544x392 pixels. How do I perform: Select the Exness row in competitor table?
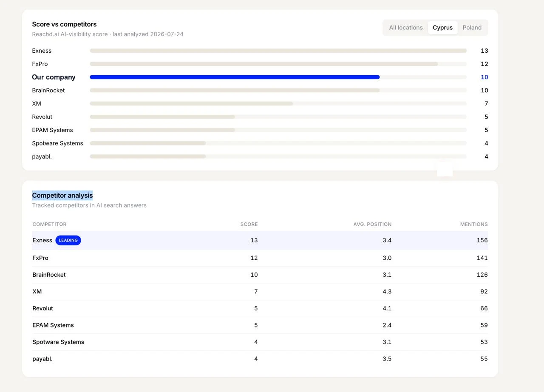pos(260,240)
